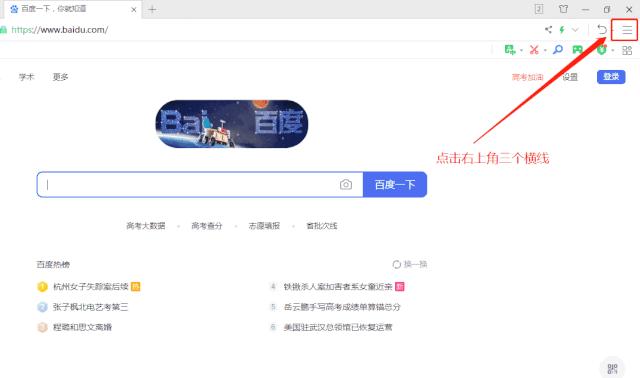Close the 百度一下 tab
Image resolution: width=640 pixels, height=378 pixels.
(x=133, y=9)
